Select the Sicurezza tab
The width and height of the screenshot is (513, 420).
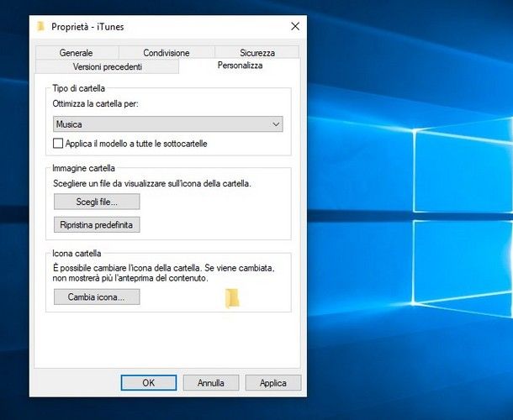pos(257,53)
